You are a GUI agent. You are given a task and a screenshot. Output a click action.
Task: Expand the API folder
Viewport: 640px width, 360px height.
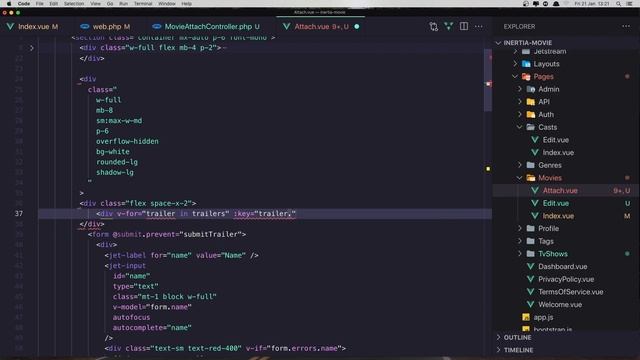(x=520, y=102)
